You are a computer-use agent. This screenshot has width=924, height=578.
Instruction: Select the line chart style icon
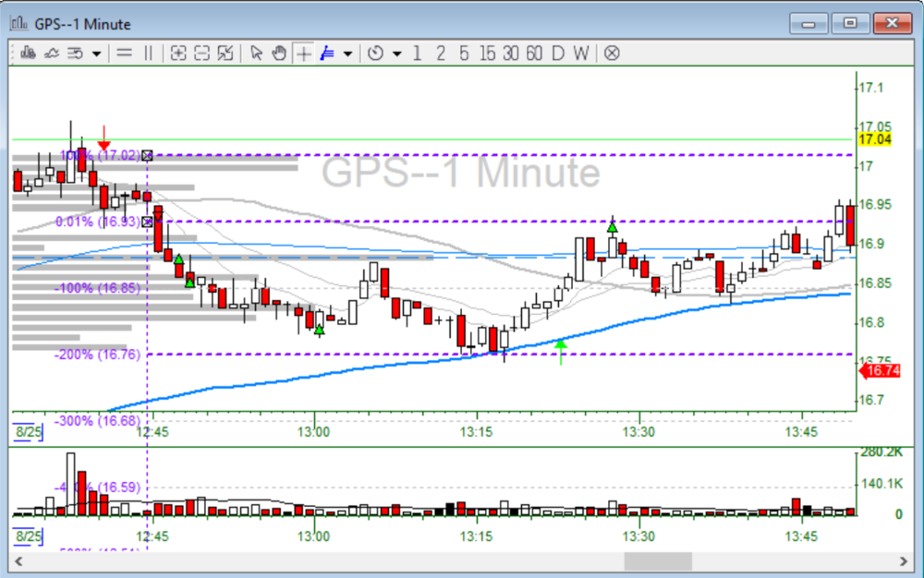(50, 54)
